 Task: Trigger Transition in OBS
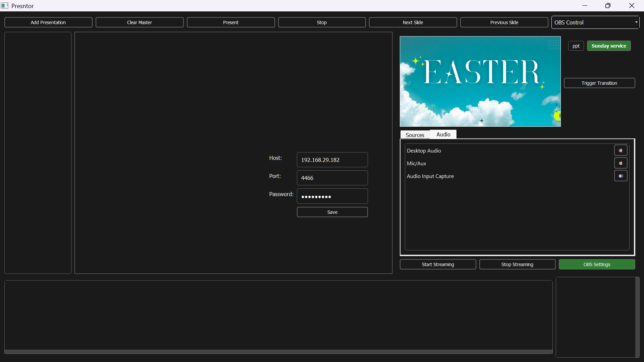pos(599,83)
